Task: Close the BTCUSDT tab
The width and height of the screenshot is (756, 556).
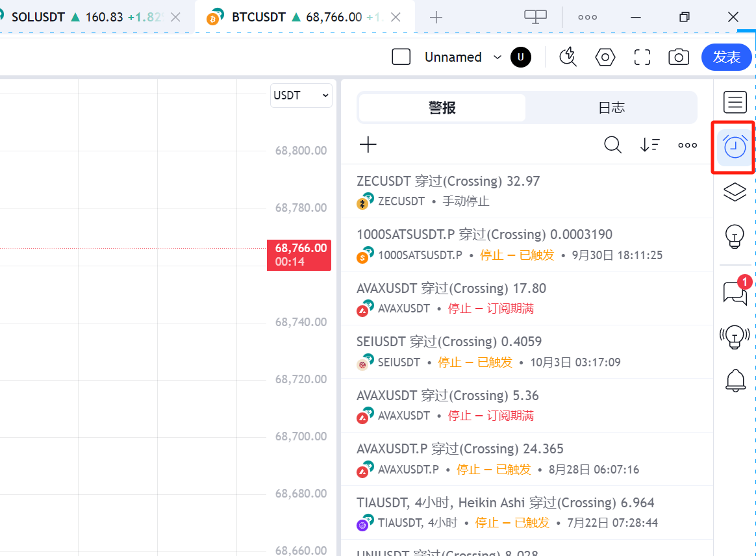Action: tap(396, 18)
